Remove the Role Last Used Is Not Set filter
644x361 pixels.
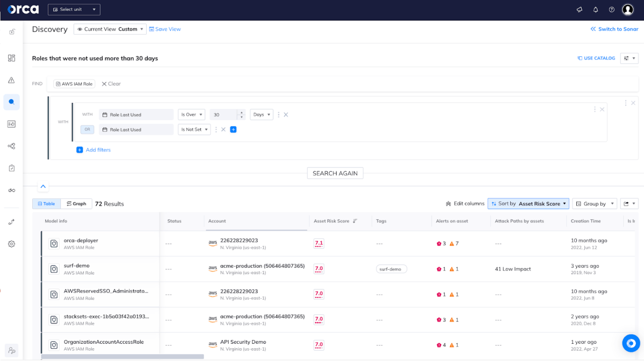pos(223,130)
